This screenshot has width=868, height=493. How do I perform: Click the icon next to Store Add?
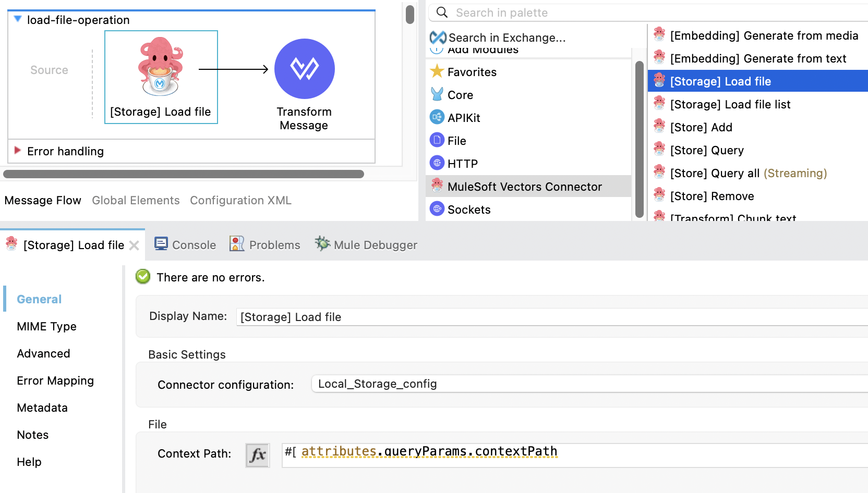659,126
